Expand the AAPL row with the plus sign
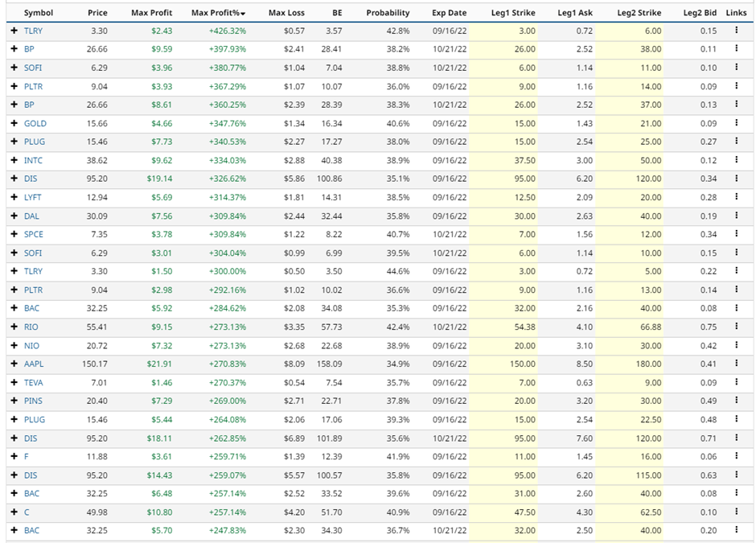Screen dimensions: 756x543 (x=14, y=364)
